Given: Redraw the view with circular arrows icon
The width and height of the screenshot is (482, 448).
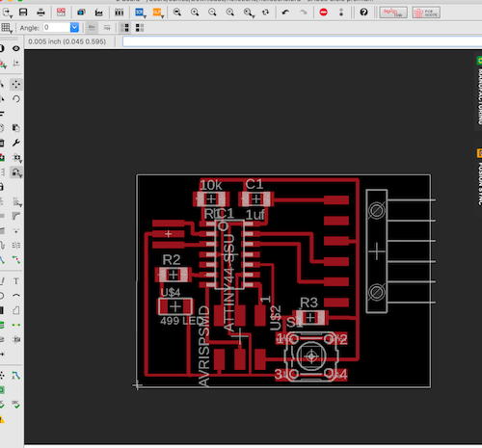Looking at the screenshot, I should [x=265, y=13].
